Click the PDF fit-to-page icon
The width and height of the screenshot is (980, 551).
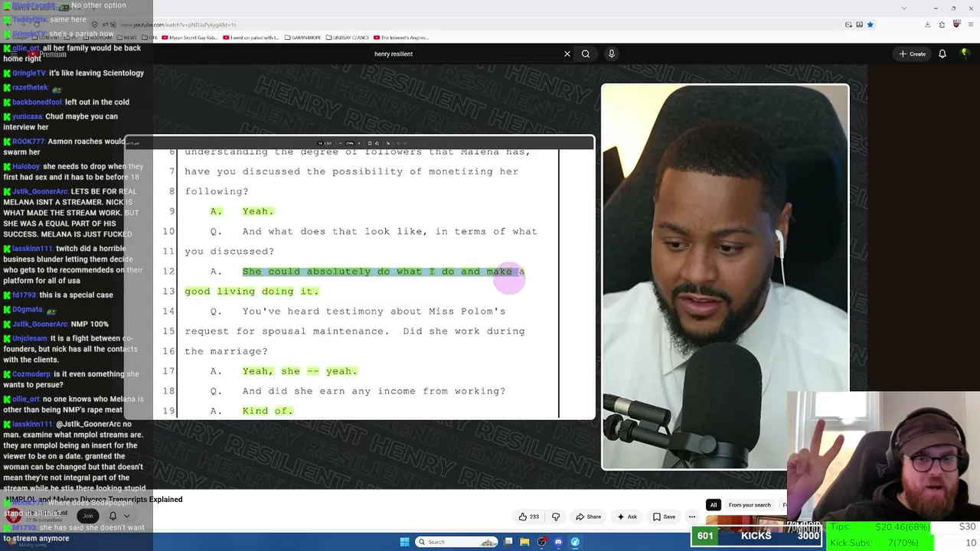pos(370,143)
